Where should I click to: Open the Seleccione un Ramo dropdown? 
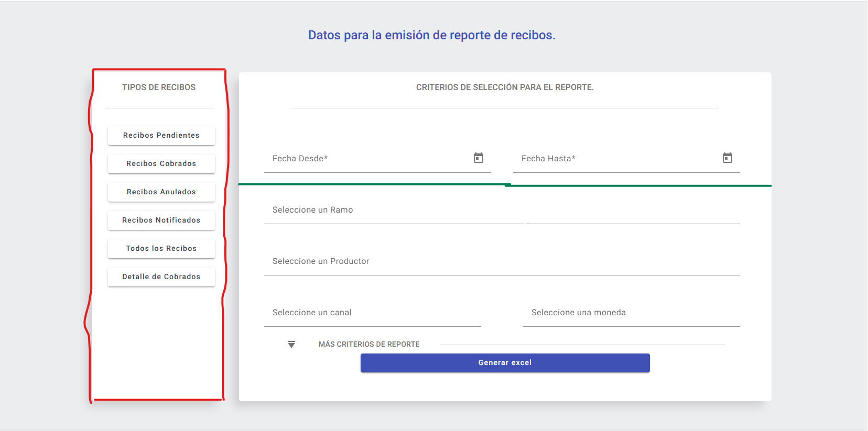pos(501,211)
